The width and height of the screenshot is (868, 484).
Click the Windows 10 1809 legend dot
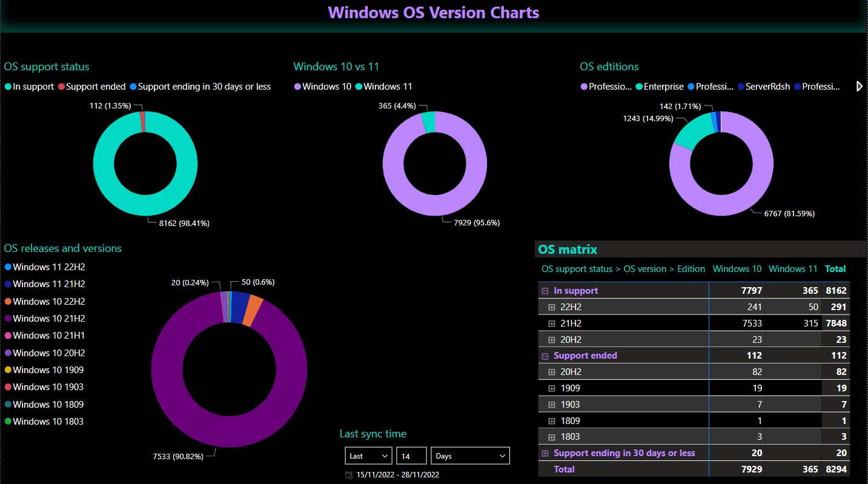coord(8,405)
